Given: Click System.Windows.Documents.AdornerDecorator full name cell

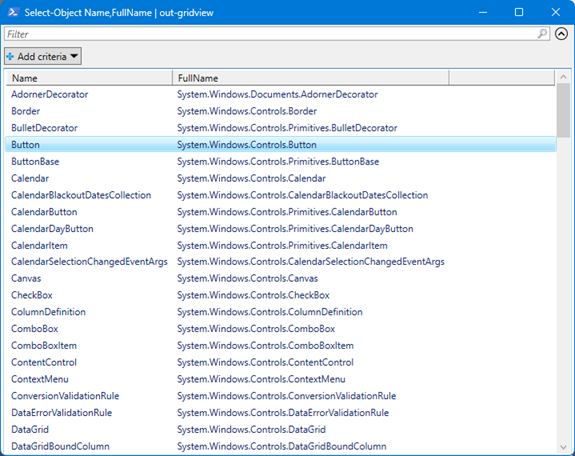Looking at the screenshot, I should [277, 94].
